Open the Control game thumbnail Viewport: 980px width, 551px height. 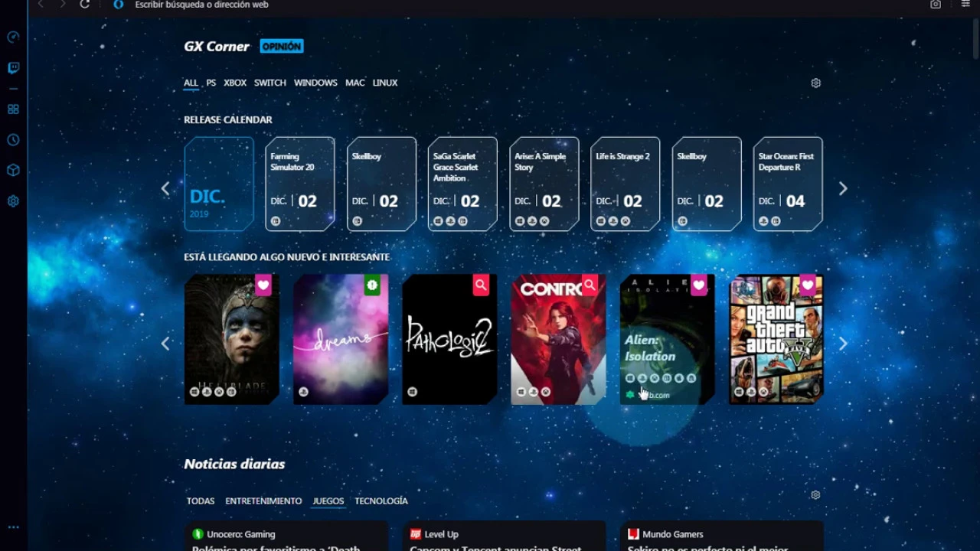[558, 339]
